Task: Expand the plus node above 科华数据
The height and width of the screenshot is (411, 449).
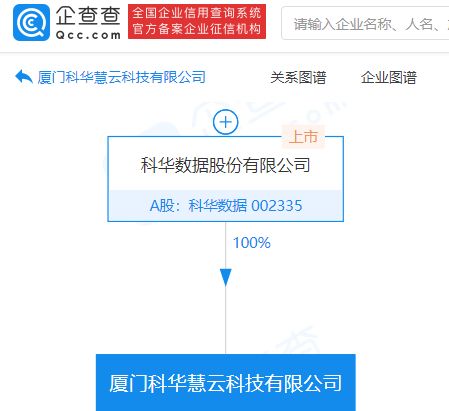Action: pos(226,122)
